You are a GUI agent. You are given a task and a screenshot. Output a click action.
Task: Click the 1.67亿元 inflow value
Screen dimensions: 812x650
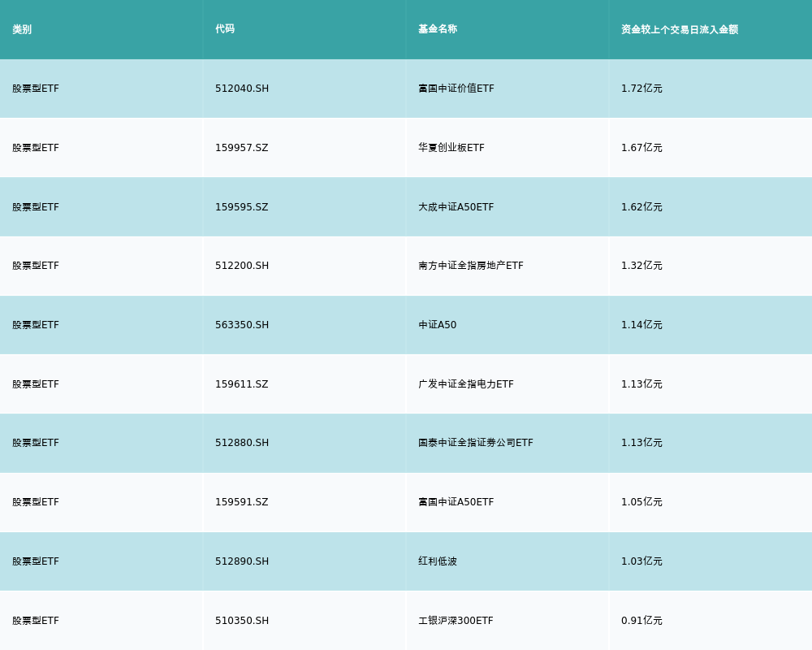tap(641, 148)
